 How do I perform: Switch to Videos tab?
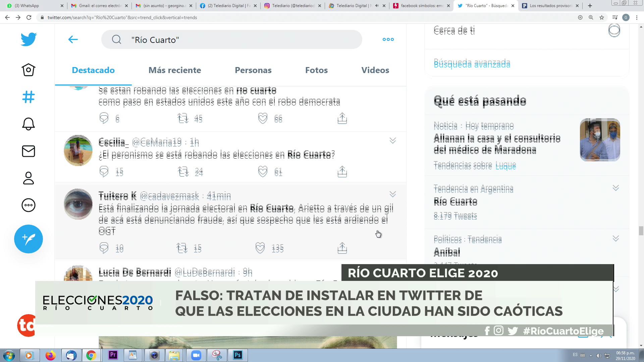(x=375, y=70)
